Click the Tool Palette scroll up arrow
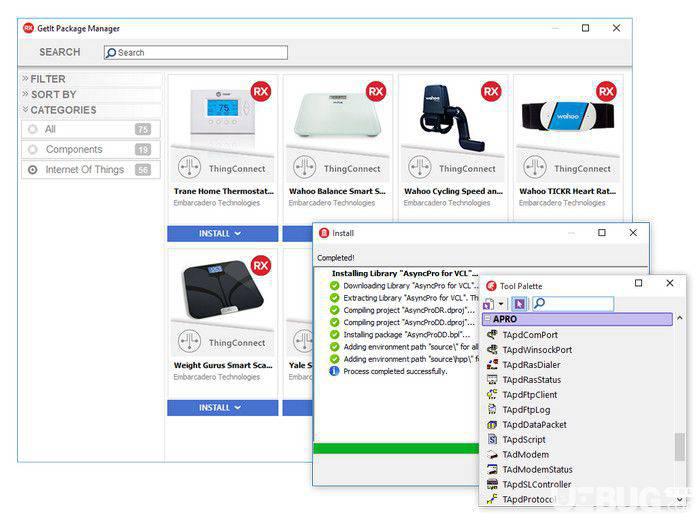Screen dimensions: 700x521 click(679, 318)
